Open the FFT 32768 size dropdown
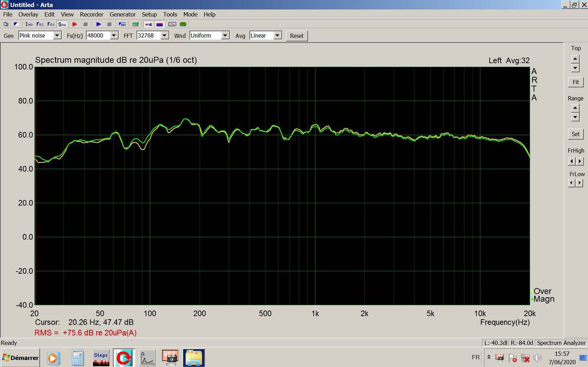Screen dimensions: 588x367 [x=165, y=35]
